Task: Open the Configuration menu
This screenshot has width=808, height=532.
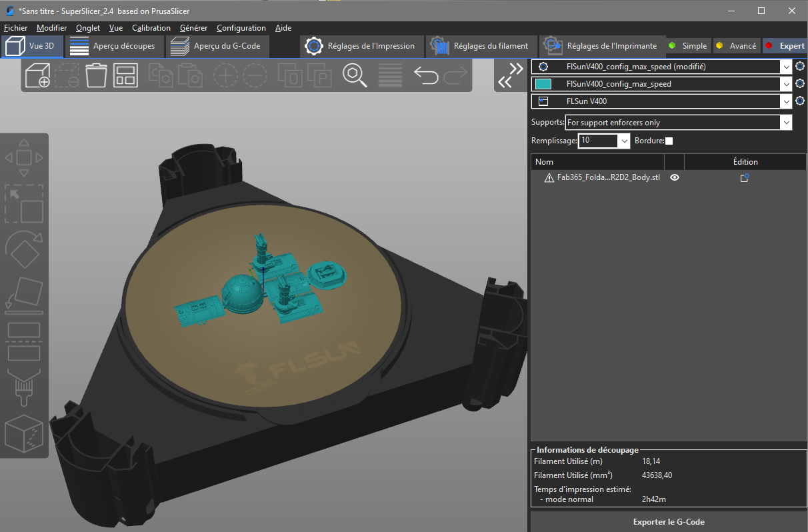Action: 241,28
